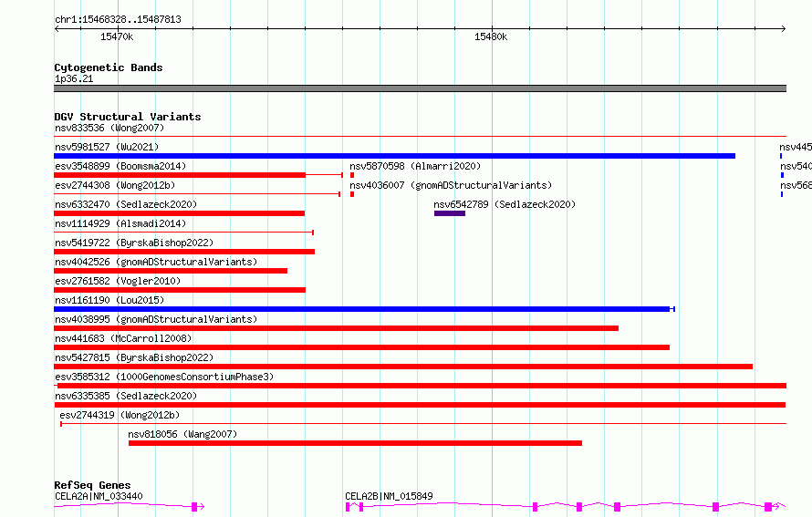Click the chr1:15468328..15487813 coordinate label
The width and height of the screenshot is (812, 517).
(118, 19)
